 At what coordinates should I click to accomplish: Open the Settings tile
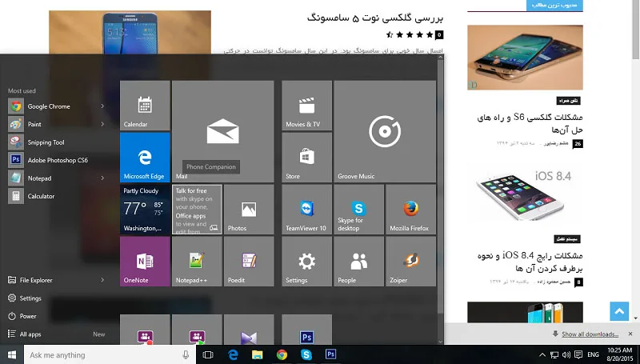pyautogui.click(x=306, y=262)
